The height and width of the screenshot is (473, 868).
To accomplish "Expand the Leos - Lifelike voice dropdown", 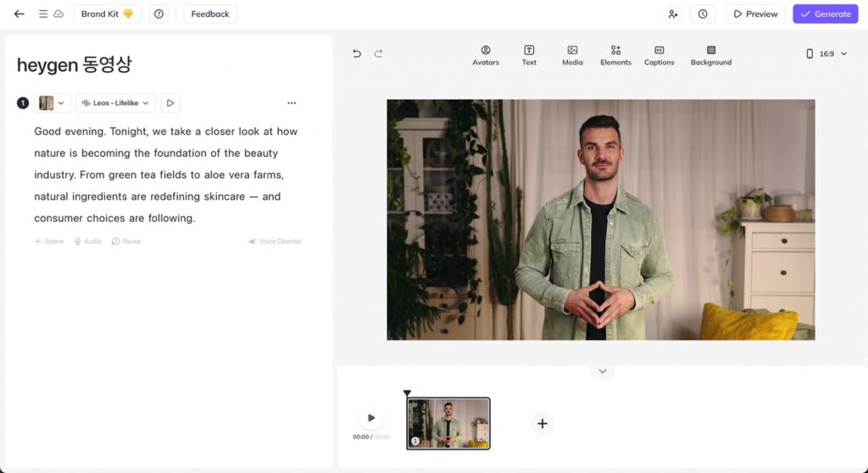I will [x=115, y=103].
